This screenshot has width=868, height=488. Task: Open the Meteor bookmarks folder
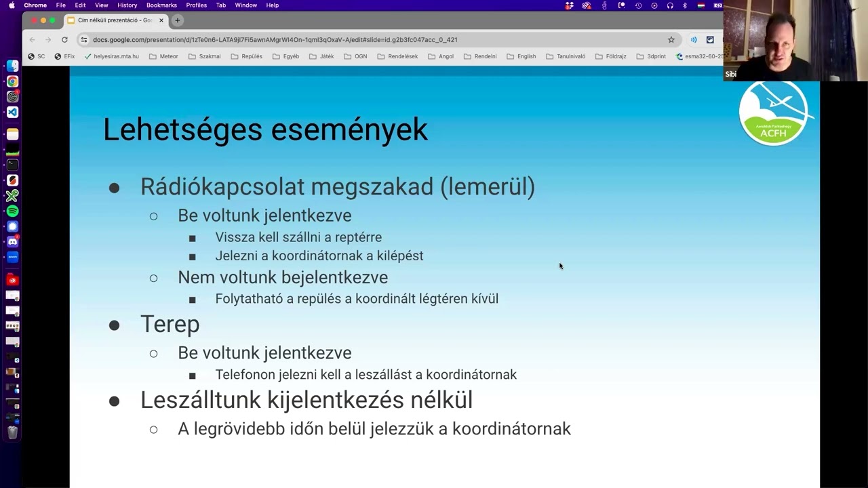(163, 56)
